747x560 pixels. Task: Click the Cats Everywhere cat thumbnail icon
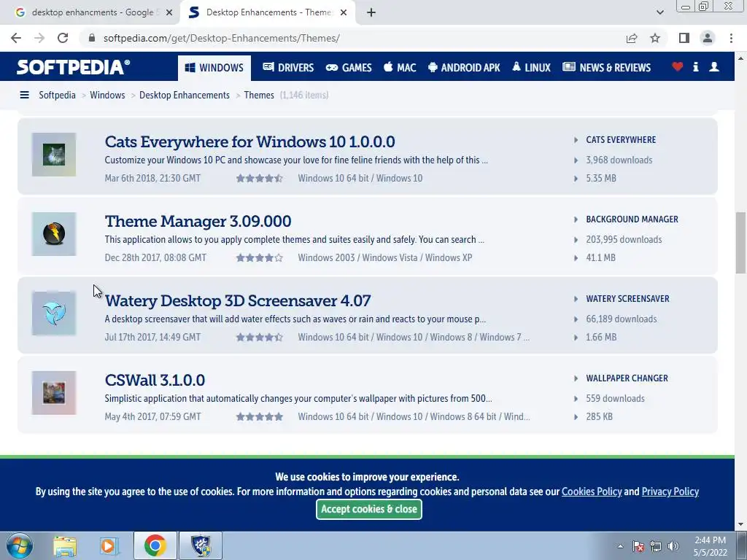pyautogui.click(x=54, y=155)
